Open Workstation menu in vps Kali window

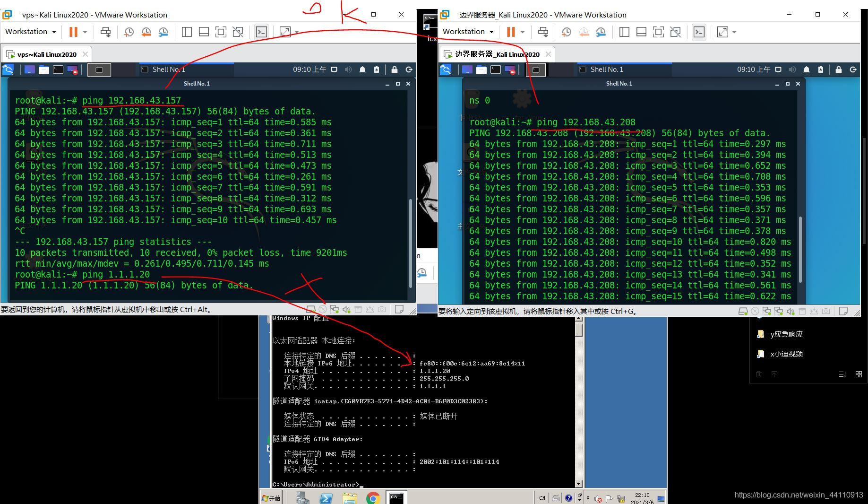click(x=31, y=32)
